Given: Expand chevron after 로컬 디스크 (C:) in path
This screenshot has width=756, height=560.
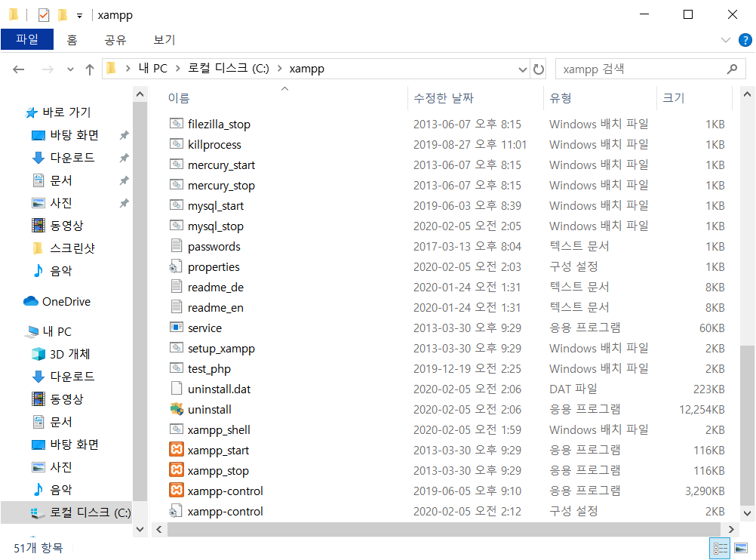Looking at the screenshot, I should pos(280,69).
